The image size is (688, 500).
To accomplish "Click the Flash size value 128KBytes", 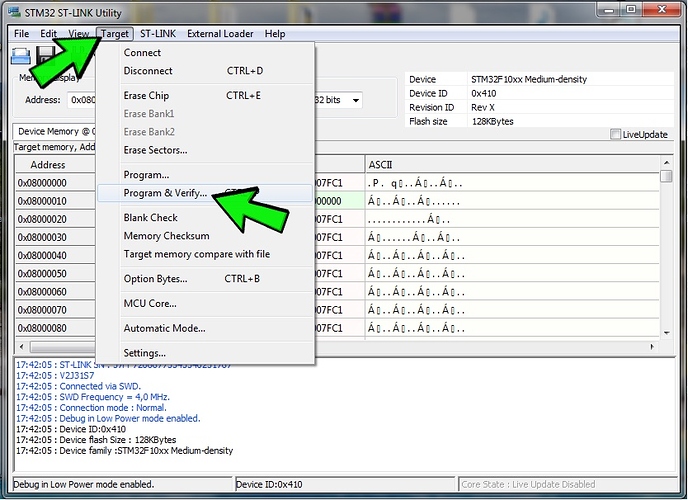I will pyautogui.click(x=492, y=121).
